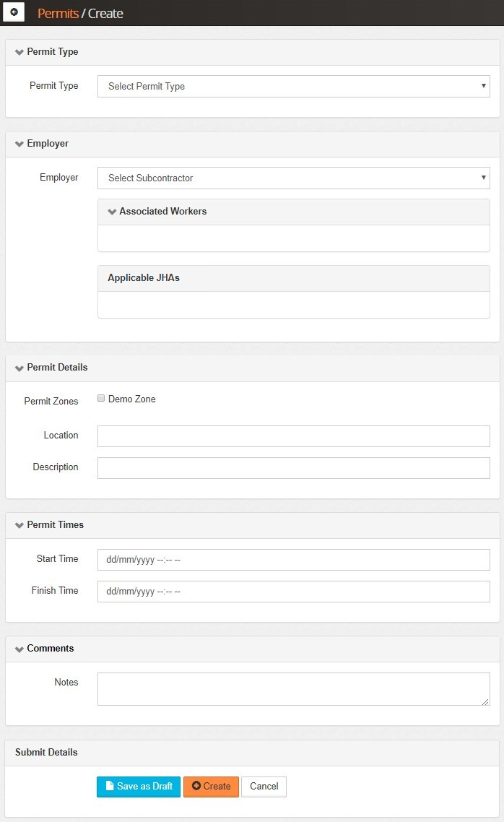Open the Select Permit Type dropdown

coord(293,86)
